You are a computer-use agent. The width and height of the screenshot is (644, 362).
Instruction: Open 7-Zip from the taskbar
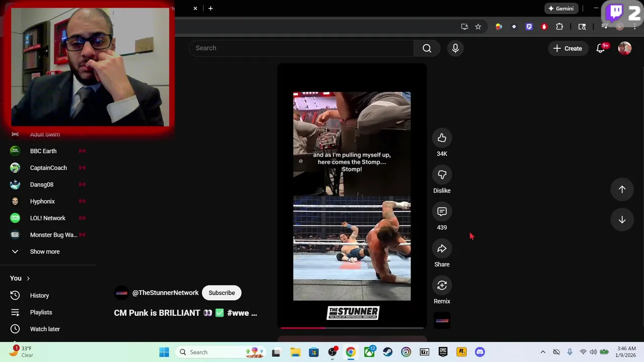424,352
